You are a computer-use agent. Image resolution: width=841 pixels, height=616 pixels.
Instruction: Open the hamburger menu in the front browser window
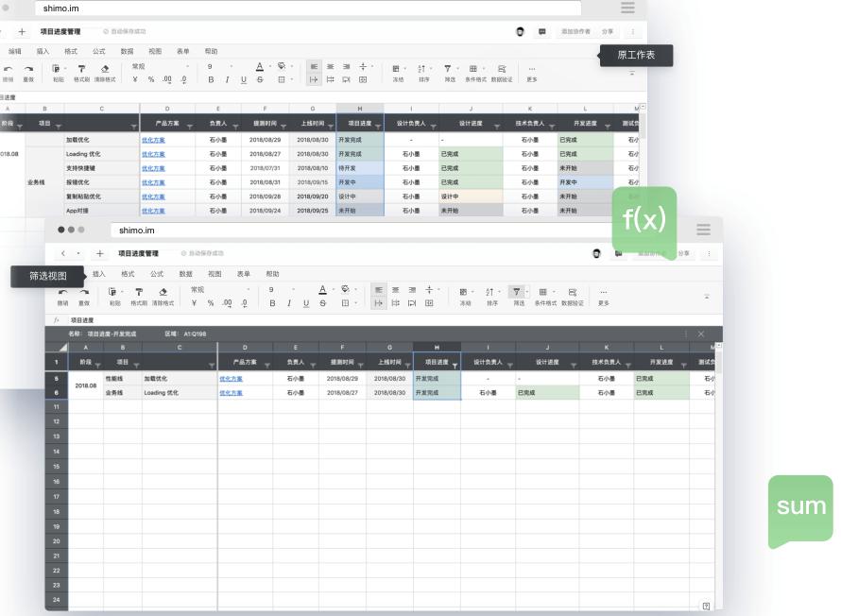pyautogui.click(x=703, y=230)
